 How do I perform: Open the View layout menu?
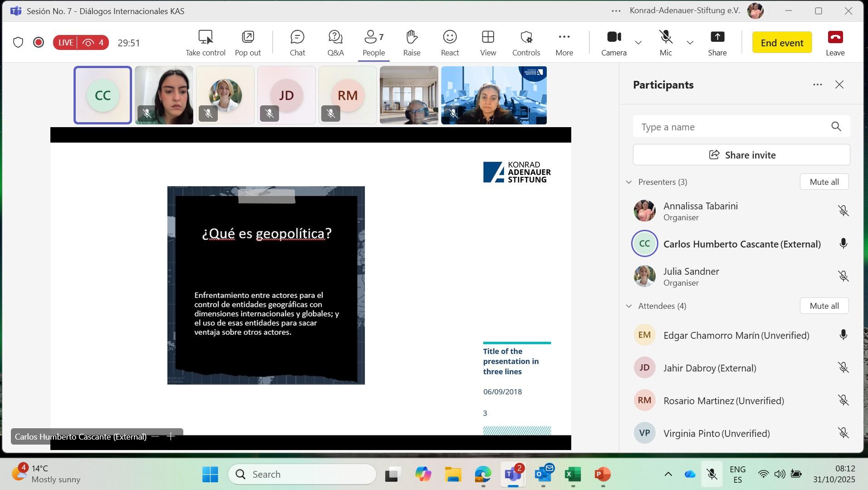point(488,43)
